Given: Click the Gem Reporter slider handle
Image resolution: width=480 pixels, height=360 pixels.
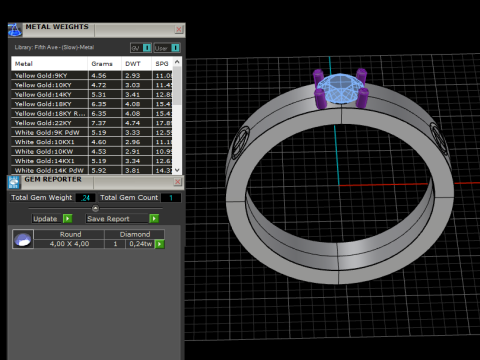Looking at the screenshot, I should (95, 208).
